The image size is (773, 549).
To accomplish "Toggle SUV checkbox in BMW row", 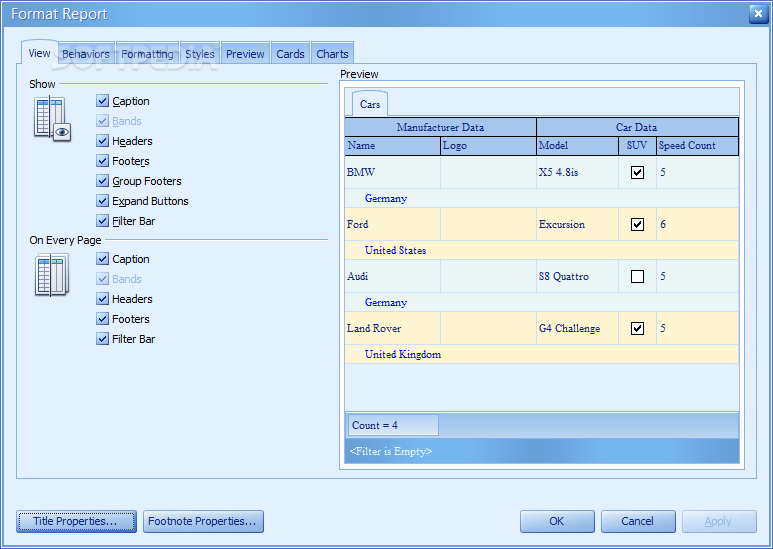I will click(x=637, y=172).
